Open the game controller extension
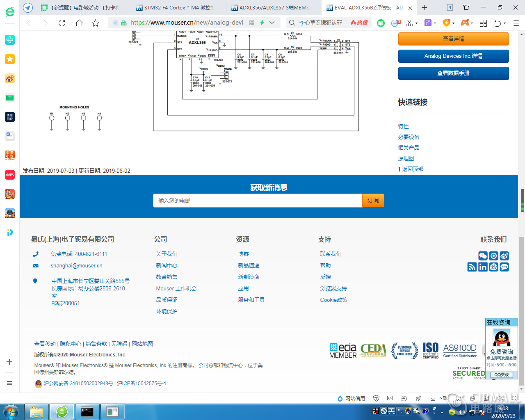This screenshot has width=525, height=420. pyautogui.click(x=465, y=23)
